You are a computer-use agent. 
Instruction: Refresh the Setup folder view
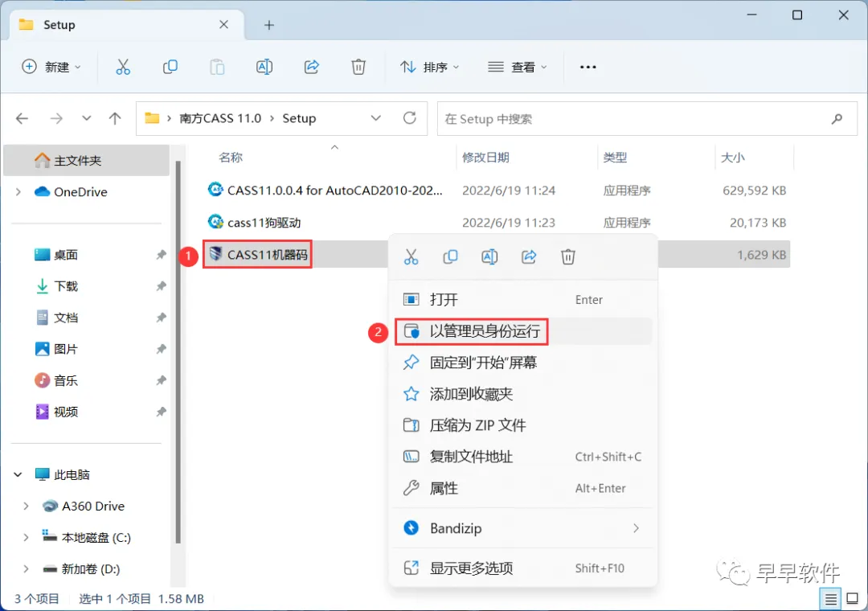(410, 118)
